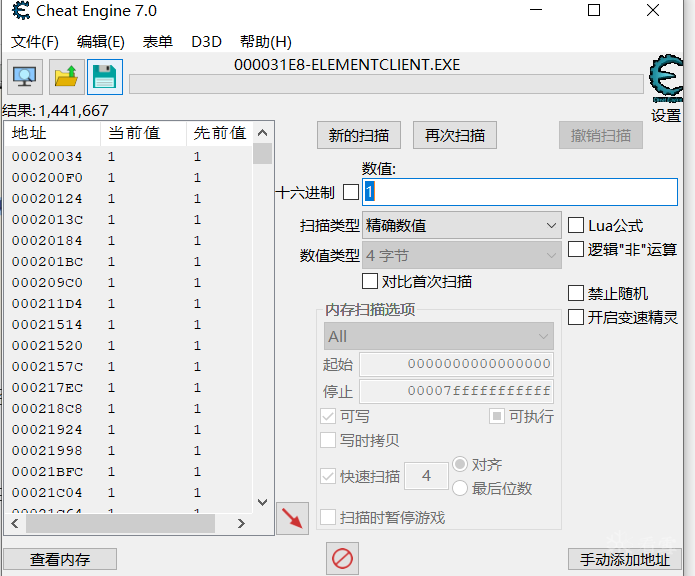Check the 对比首次扫描 checkbox
The height and width of the screenshot is (576, 695).
(x=370, y=281)
